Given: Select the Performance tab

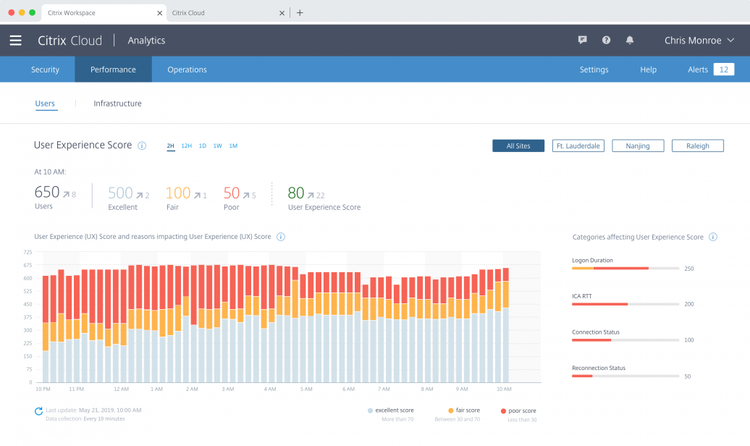Looking at the screenshot, I should (x=113, y=69).
